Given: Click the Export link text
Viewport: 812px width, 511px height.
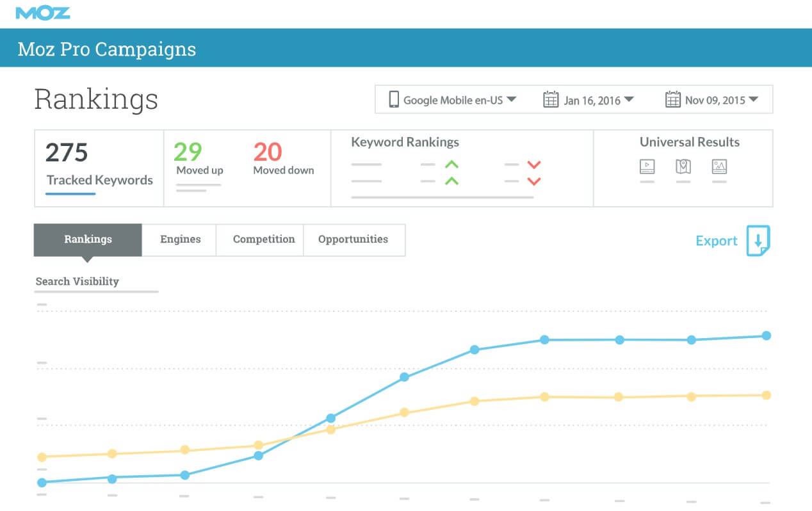Looking at the screenshot, I should click(717, 241).
